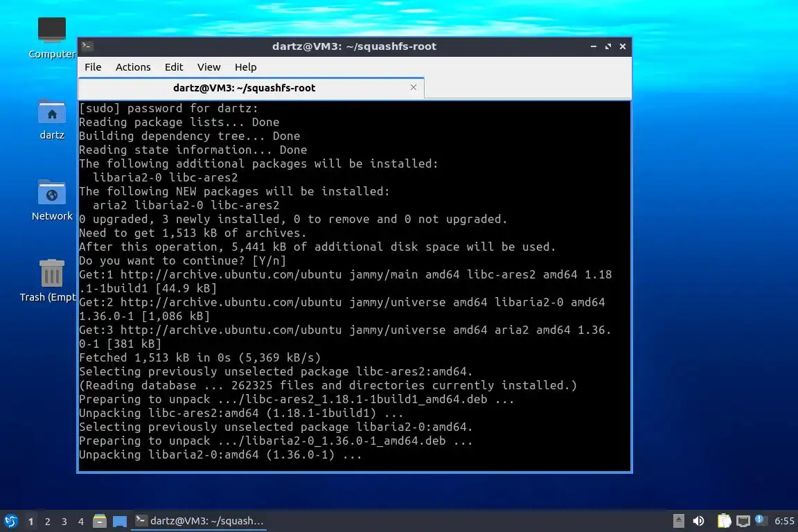Click the show desktop icon in taskbar

tap(120, 522)
